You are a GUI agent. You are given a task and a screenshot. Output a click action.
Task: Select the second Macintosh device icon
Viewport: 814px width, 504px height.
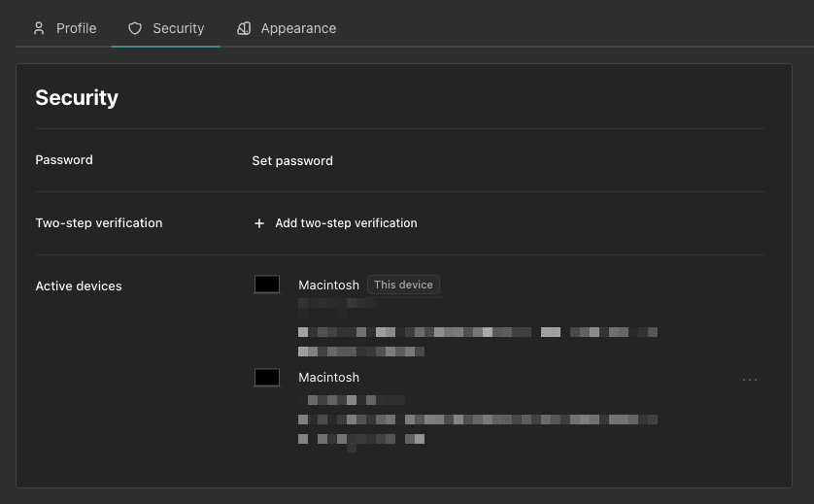click(x=267, y=378)
